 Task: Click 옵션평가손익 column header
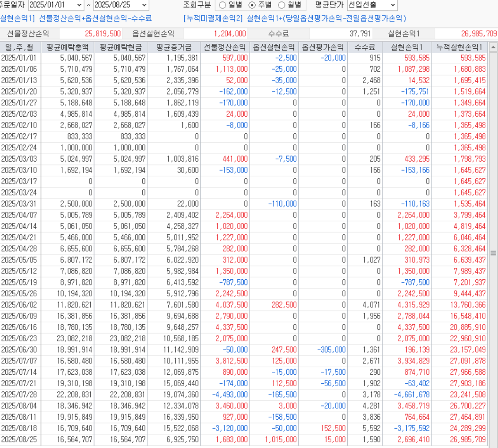click(x=323, y=47)
